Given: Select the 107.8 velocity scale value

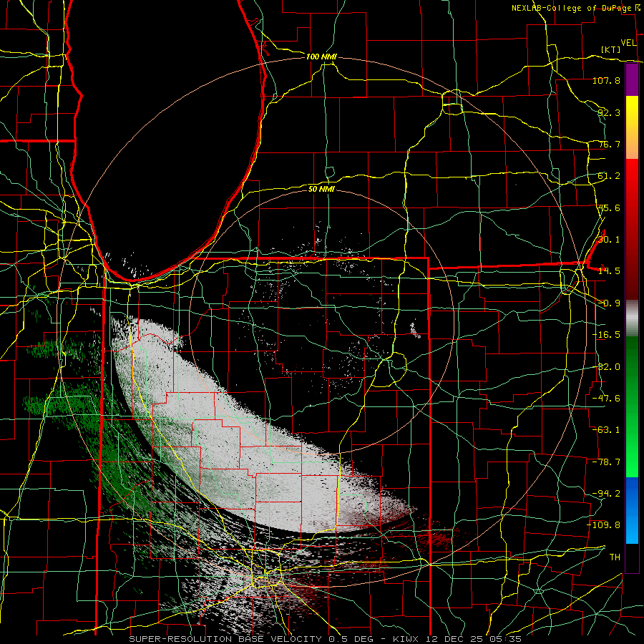Looking at the screenshot, I should 606,80.
